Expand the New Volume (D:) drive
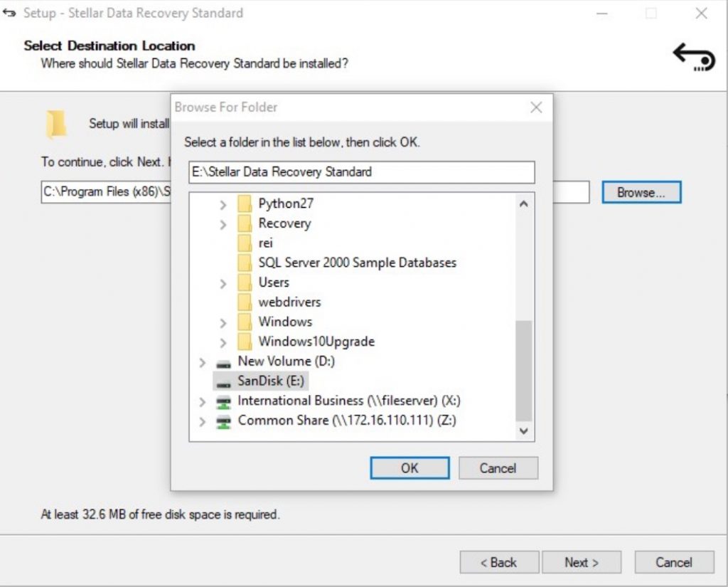 point(203,363)
